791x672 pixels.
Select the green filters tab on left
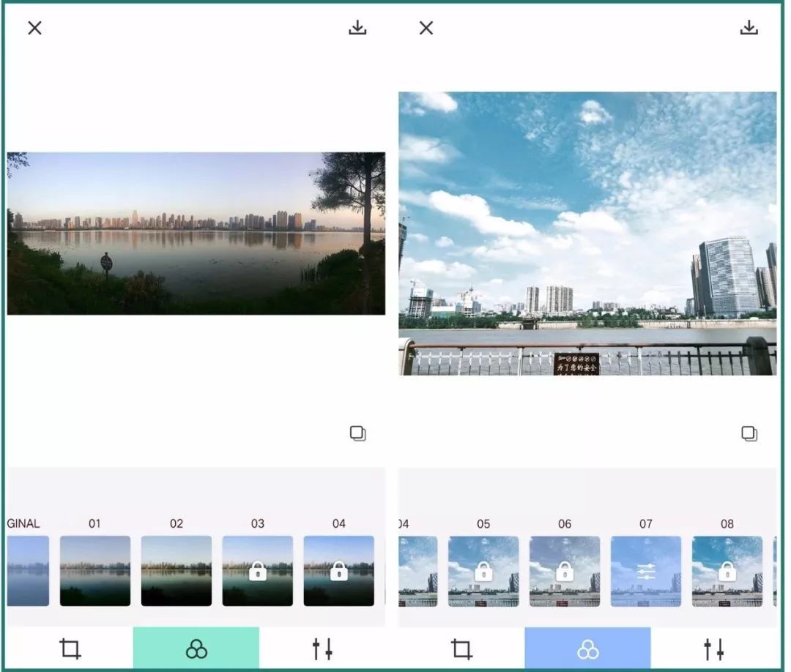coord(196,649)
